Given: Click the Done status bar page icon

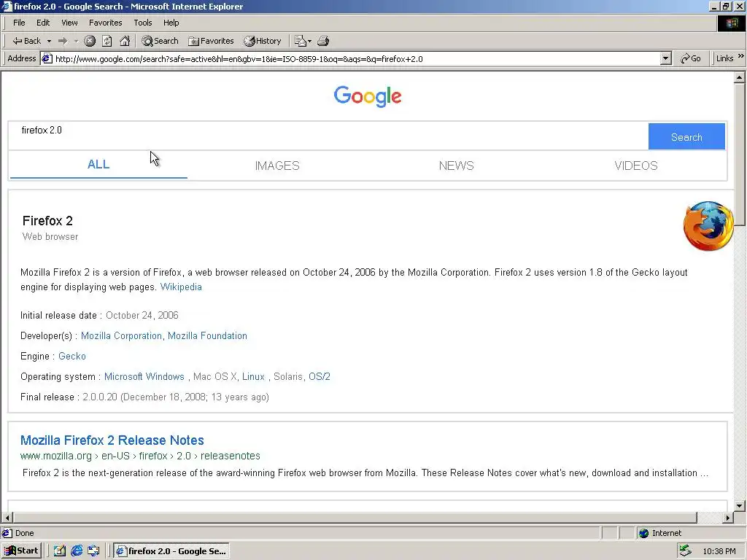Looking at the screenshot, I should [x=7, y=533].
